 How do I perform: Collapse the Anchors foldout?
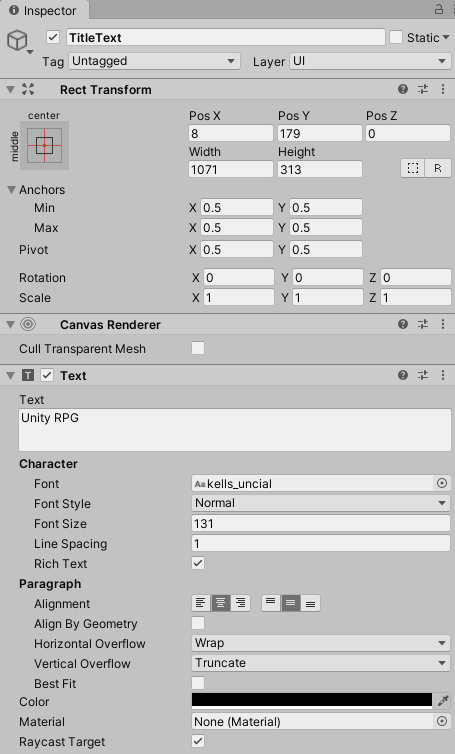12,189
